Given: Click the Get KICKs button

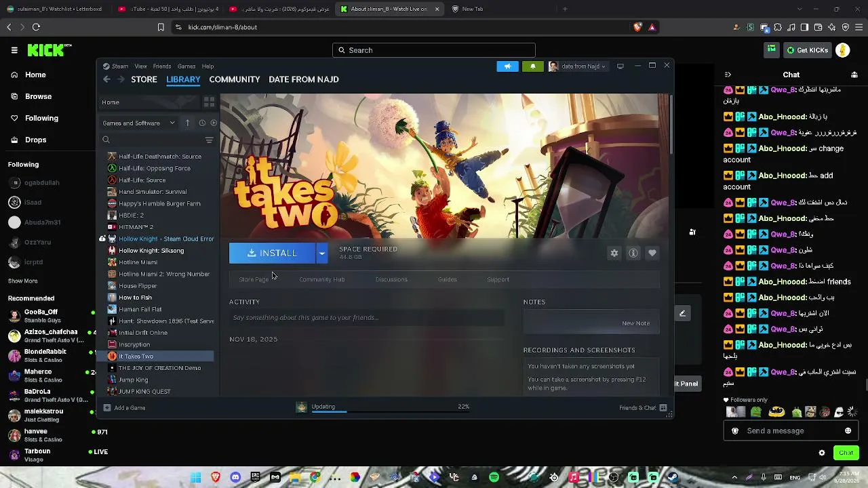Looking at the screenshot, I should click(807, 50).
